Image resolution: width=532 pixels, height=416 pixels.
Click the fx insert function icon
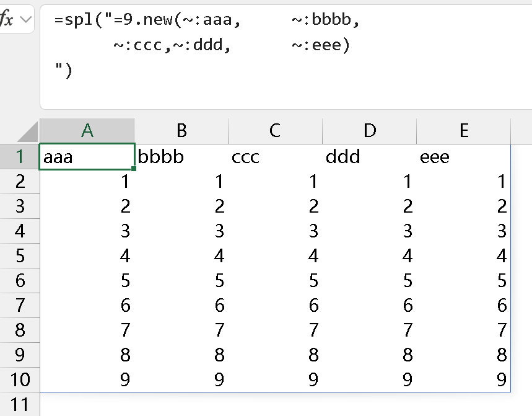[x=6, y=20]
